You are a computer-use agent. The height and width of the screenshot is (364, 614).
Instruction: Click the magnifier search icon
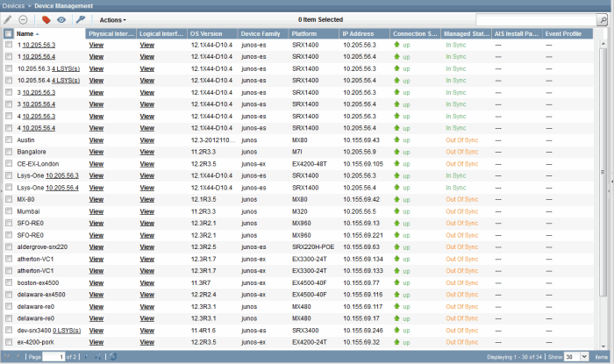point(602,19)
